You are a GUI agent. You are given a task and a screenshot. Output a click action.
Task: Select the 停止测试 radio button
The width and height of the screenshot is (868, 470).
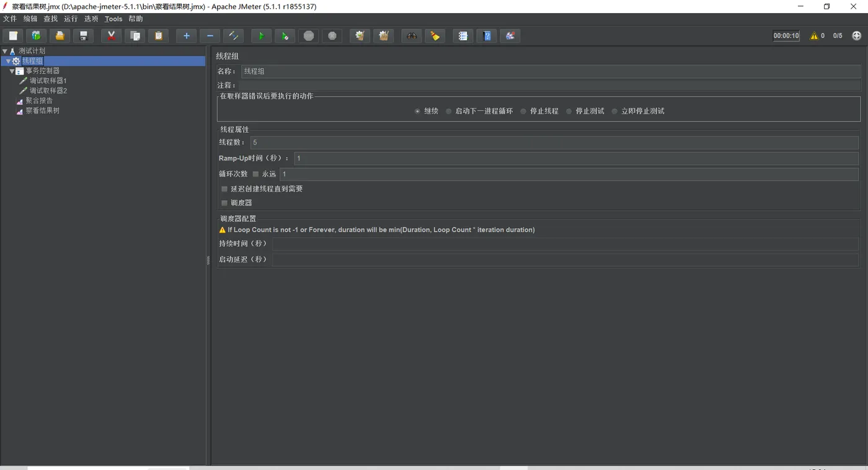(x=569, y=112)
